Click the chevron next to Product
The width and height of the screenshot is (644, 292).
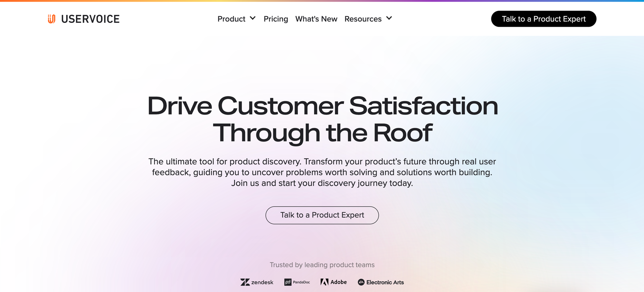(253, 19)
